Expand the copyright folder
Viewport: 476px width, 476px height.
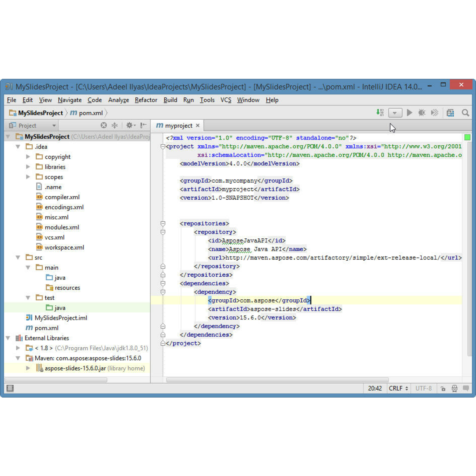pyautogui.click(x=28, y=157)
